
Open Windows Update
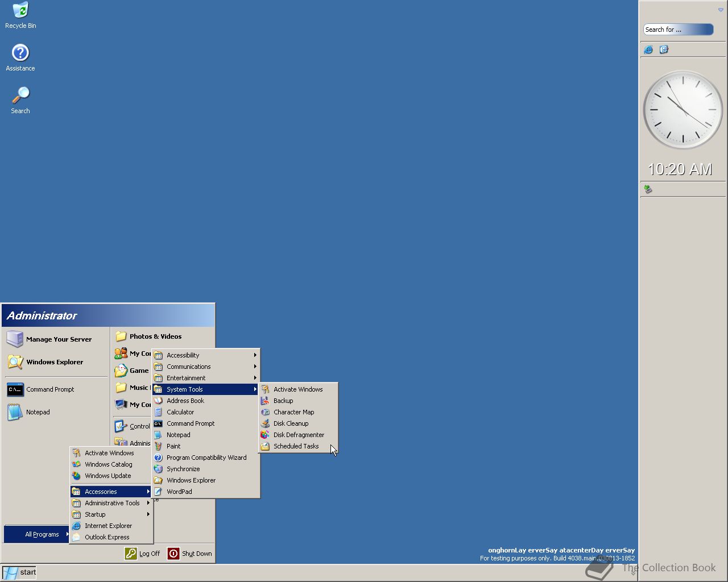[x=111, y=476]
